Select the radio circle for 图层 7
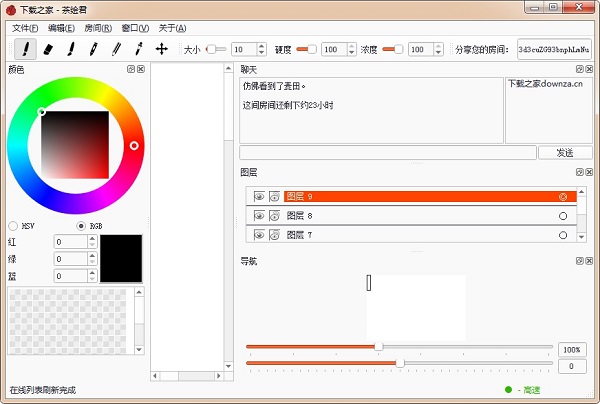This screenshot has height=404, width=600. (x=563, y=235)
